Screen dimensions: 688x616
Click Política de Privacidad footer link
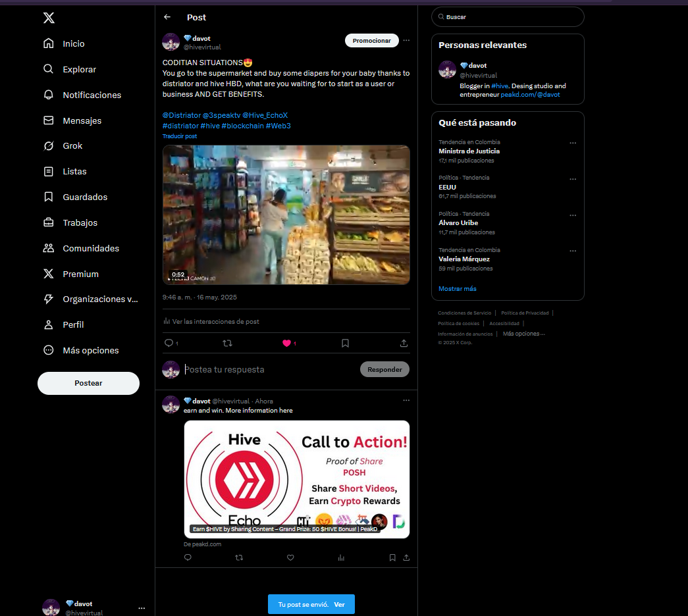point(525,313)
